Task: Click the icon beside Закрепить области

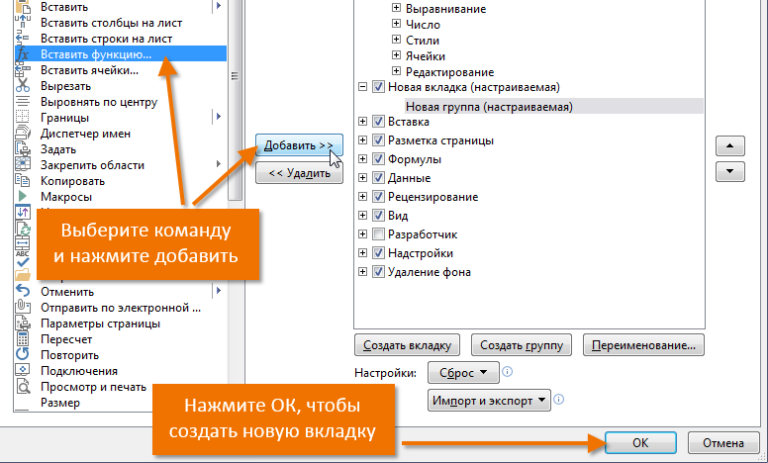Action: click(24, 165)
